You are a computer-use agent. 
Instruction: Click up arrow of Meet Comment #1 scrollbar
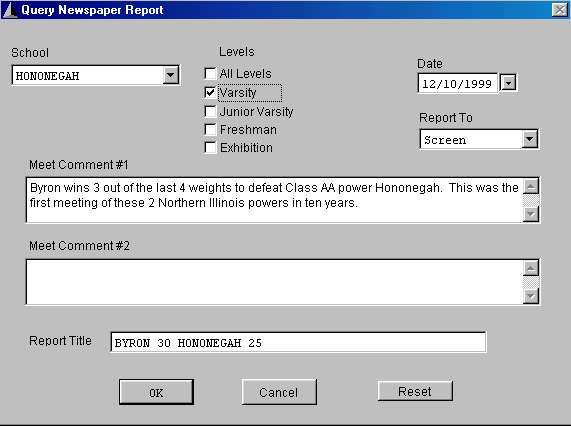pos(531,187)
